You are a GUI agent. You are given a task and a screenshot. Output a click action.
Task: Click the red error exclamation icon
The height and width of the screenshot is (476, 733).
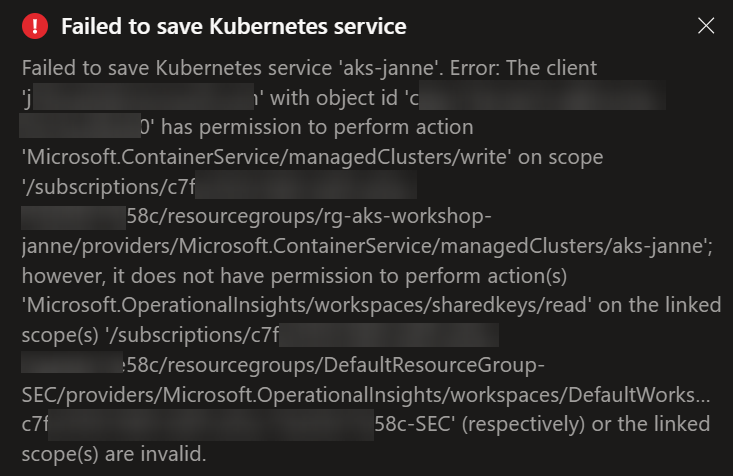[35, 26]
